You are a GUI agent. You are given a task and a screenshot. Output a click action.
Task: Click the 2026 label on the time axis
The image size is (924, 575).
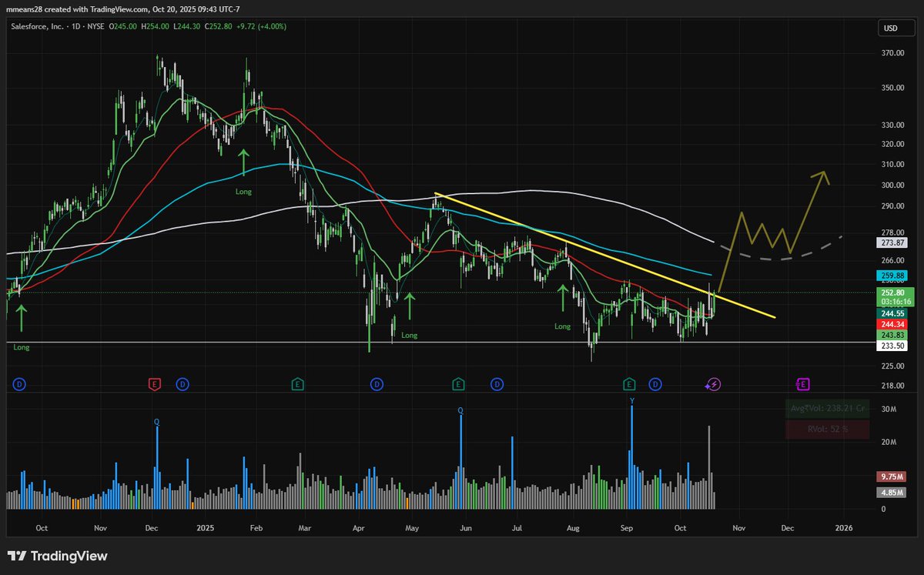pos(844,527)
